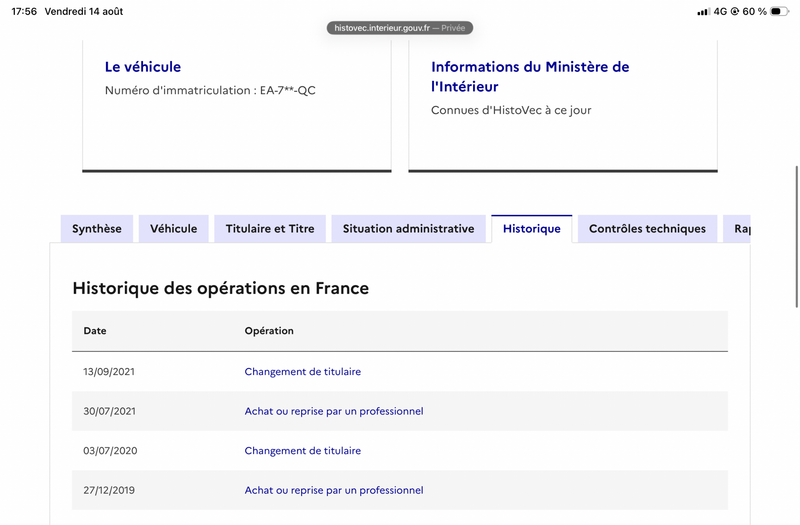
Task: Click the date 03/07/2020
Action: 110,451
